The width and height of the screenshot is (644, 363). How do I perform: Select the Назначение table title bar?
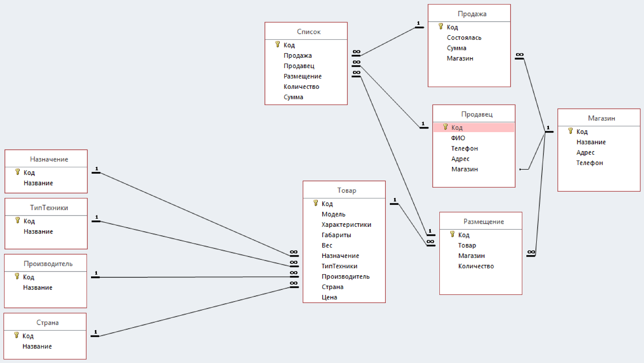pyautogui.click(x=46, y=159)
